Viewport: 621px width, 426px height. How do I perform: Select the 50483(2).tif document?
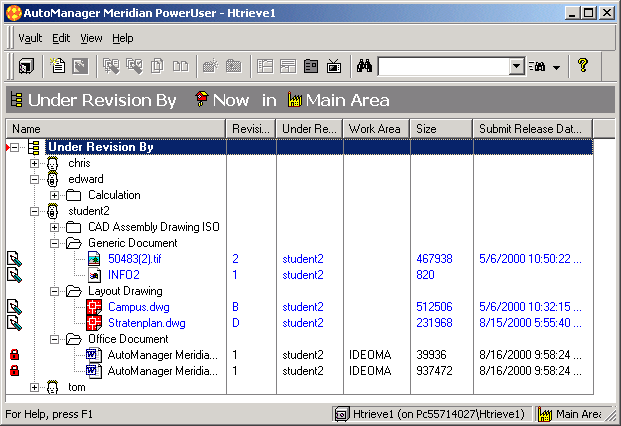pyautogui.click(x=135, y=259)
